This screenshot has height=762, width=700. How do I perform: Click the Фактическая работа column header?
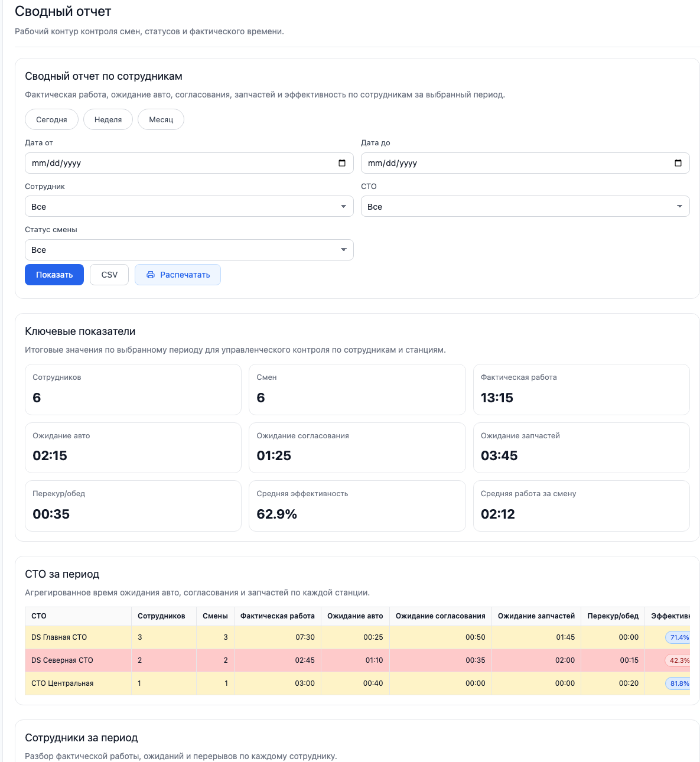point(277,616)
